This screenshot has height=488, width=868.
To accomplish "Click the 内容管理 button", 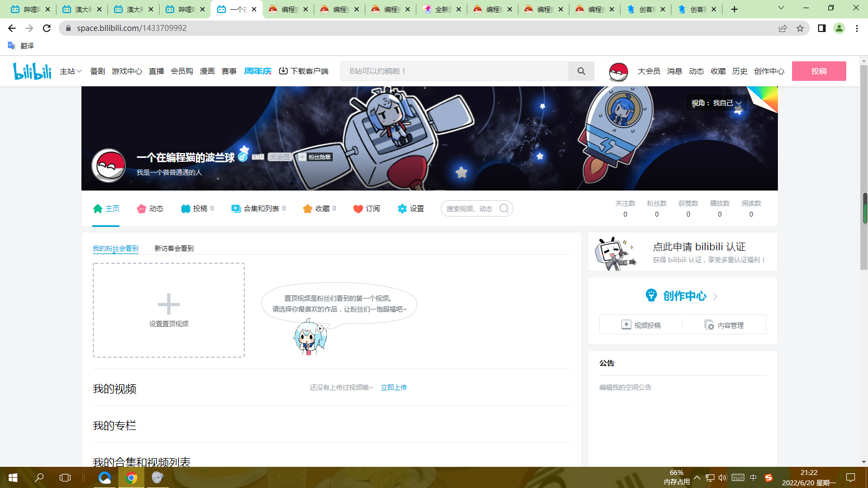I will (x=724, y=325).
